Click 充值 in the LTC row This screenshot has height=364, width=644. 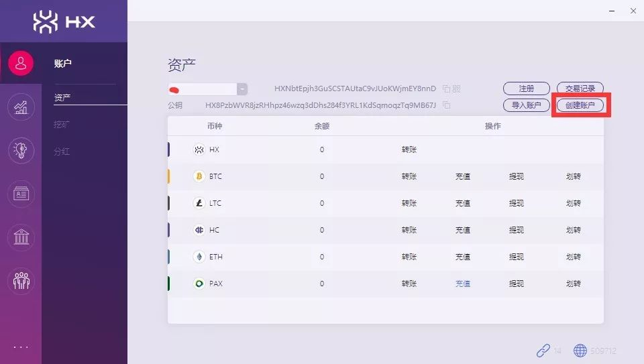pyautogui.click(x=463, y=203)
